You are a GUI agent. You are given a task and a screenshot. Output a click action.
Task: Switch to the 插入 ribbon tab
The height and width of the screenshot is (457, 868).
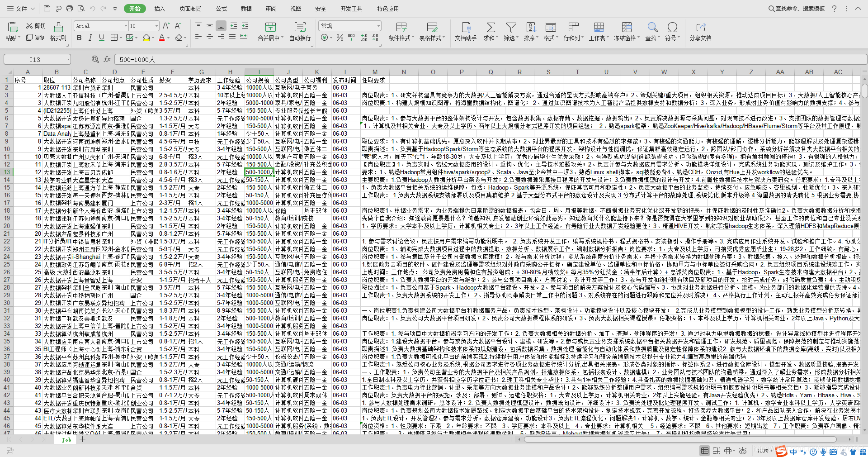coord(160,9)
